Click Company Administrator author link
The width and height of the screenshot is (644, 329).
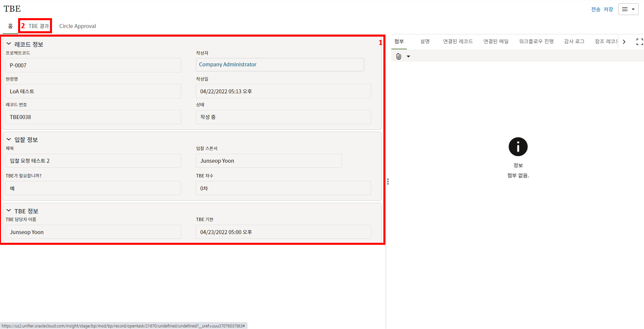pyautogui.click(x=227, y=64)
